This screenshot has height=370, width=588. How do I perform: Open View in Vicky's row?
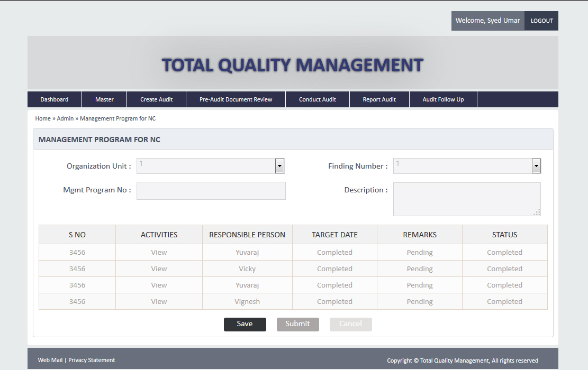click(159, 269)
